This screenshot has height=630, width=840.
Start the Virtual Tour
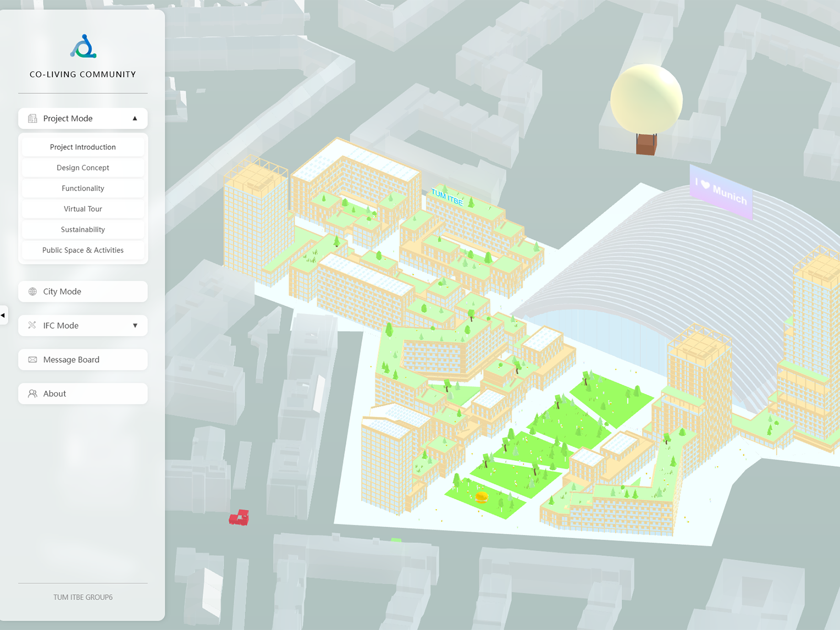(83, 209)
